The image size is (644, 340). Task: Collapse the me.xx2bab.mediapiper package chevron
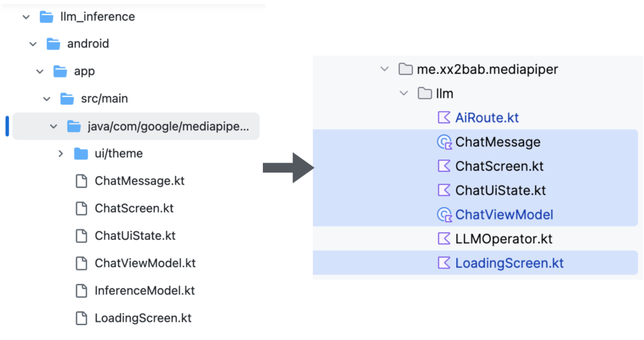point(385,69)
